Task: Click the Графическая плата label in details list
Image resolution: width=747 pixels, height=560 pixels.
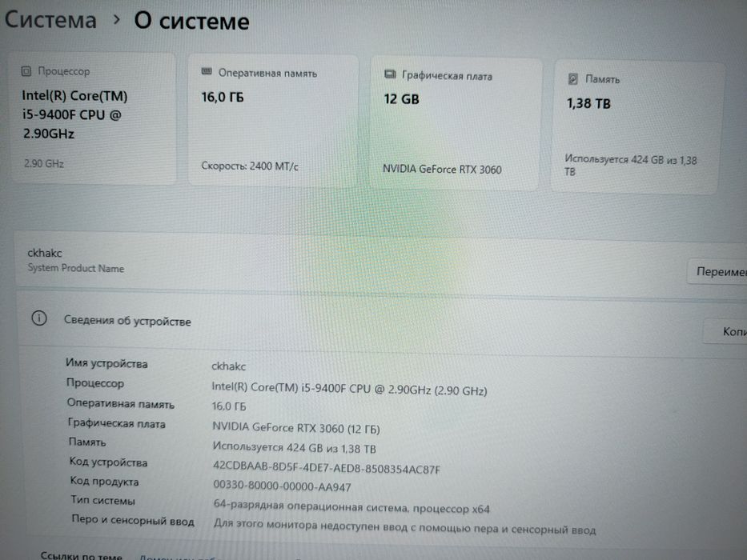Action: coord(117,423)
